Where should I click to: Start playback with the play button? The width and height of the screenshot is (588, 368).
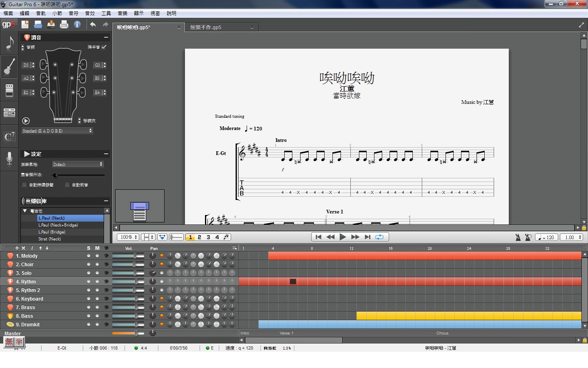[343, 237]
